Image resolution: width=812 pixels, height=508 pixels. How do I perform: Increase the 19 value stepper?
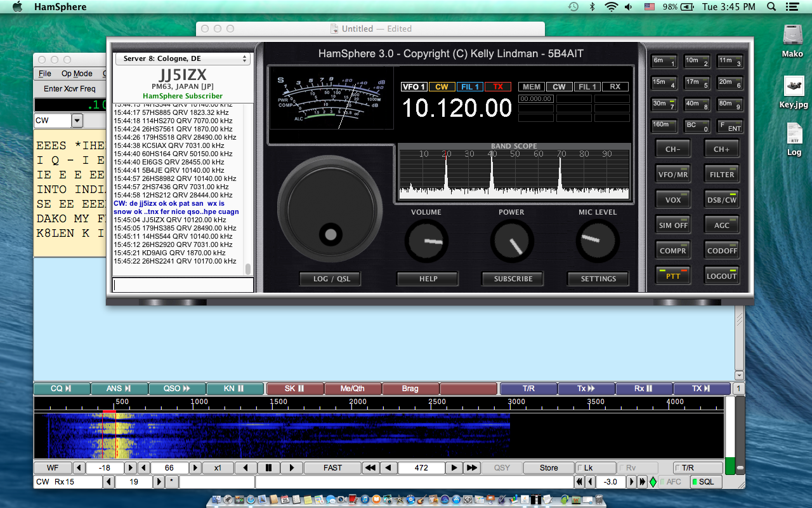tap(159, 482)
